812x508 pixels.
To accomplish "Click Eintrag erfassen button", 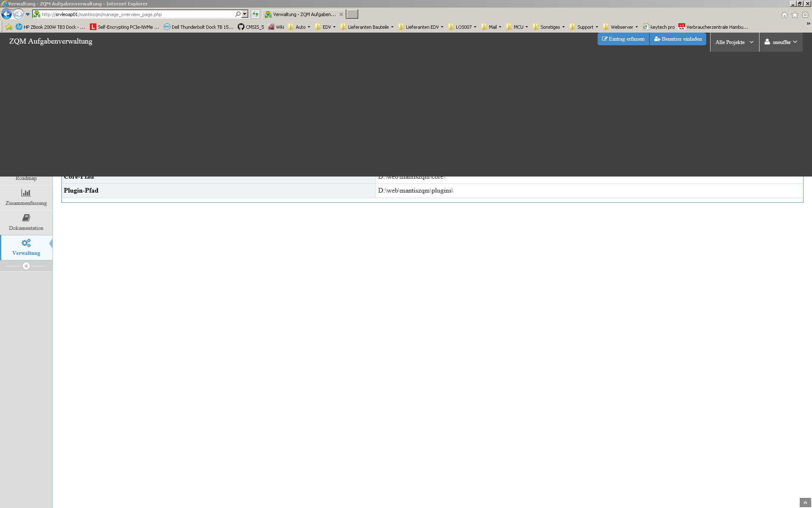I will (623, 39).
